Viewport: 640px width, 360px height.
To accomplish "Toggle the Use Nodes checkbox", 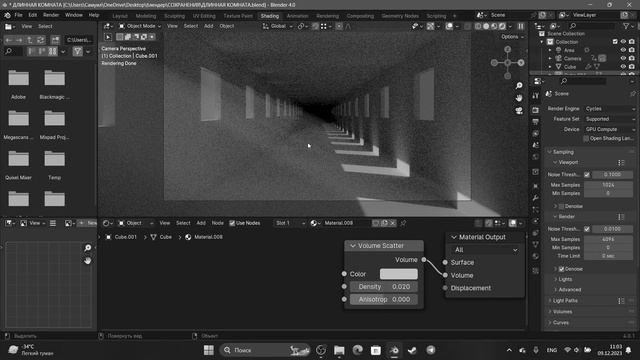I will coord(232,223).
